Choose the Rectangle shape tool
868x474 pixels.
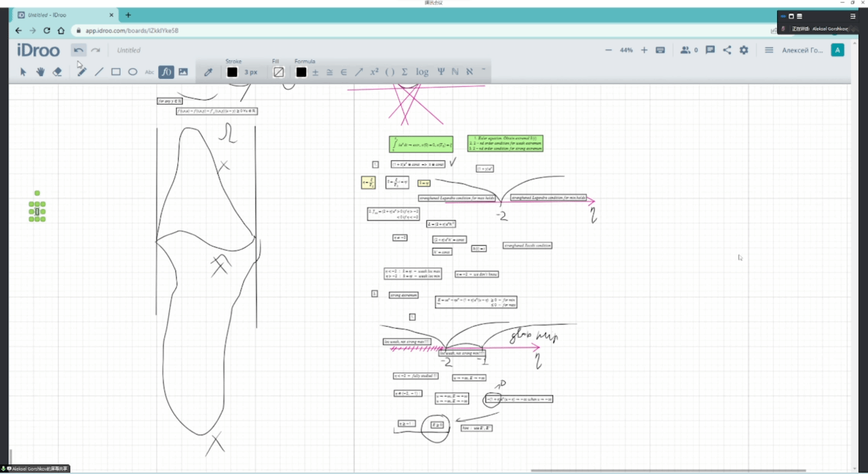[x=116, y=72]
